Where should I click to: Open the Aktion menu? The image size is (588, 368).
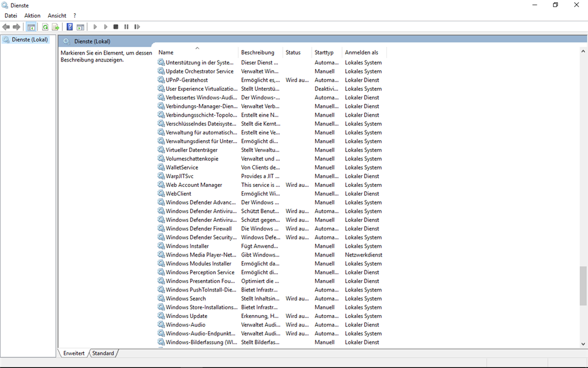(32, 16)
